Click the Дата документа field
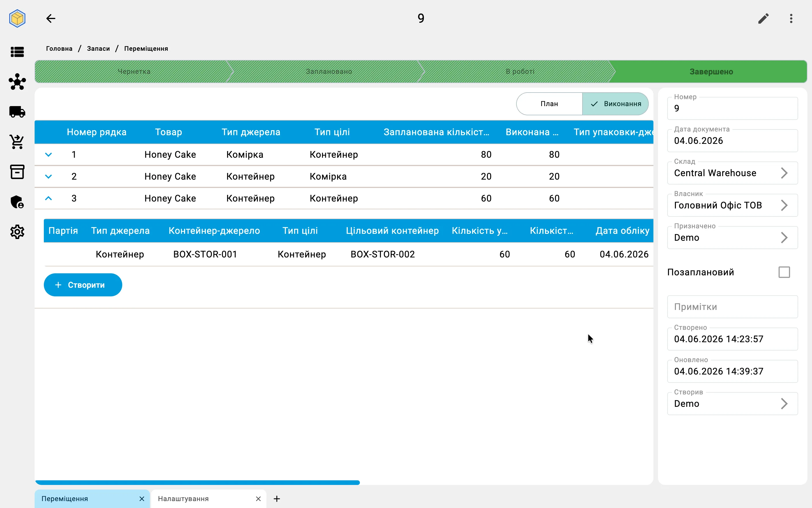This screenshot has height=508, width=812. click(732, 140)
